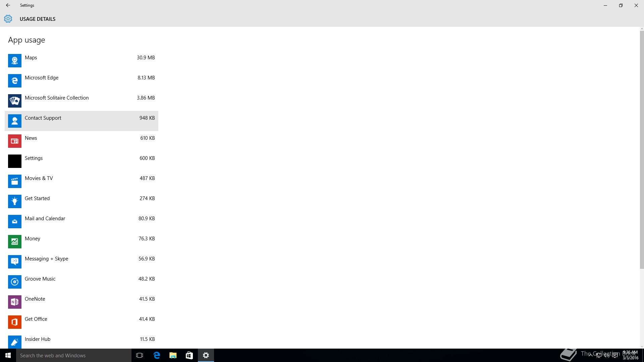Viewport: 644px width, 362px height.
Task: Click the OneNote label
Action: pos(35,299)
